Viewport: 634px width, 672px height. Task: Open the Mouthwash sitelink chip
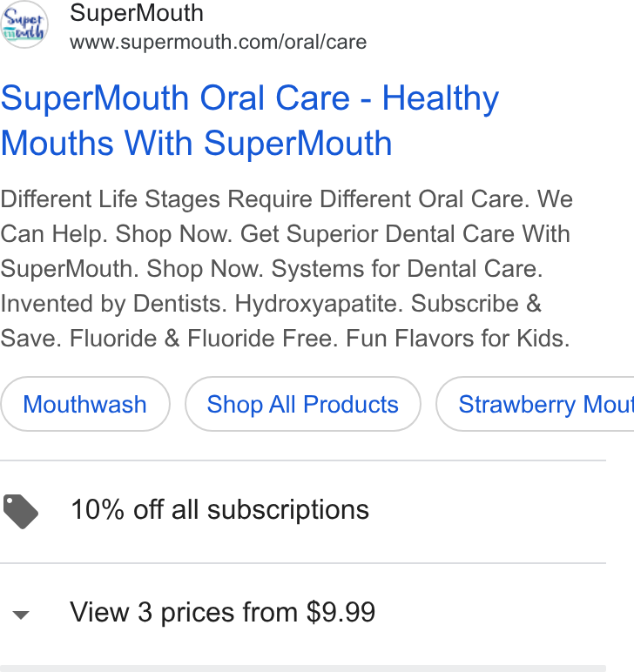84,404
